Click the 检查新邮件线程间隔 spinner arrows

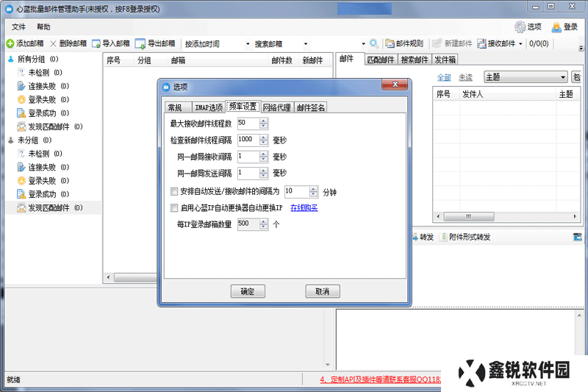point(264,140)
